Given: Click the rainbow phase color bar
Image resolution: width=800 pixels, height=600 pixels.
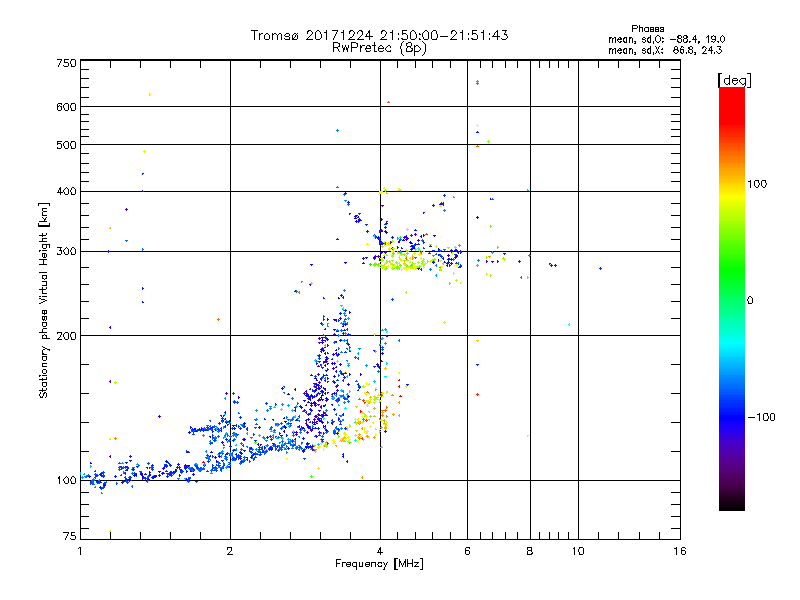Looking at the screenshot, I should point(732,298).
